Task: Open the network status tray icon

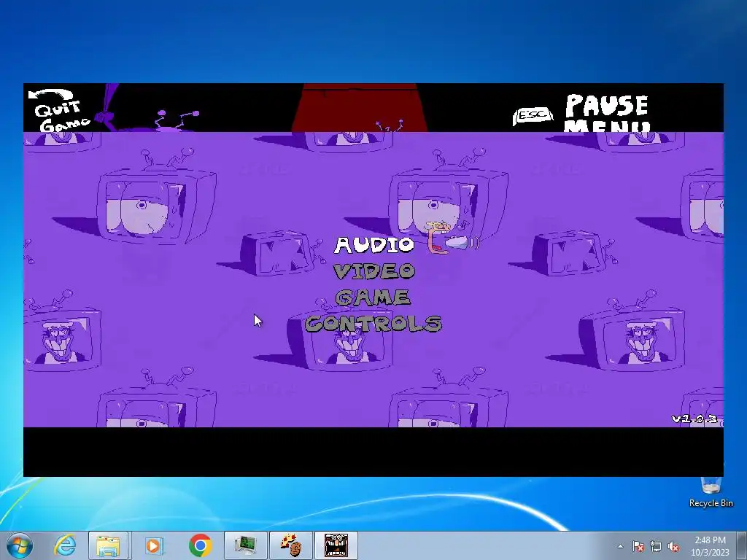Action: [x=656, y=547]
